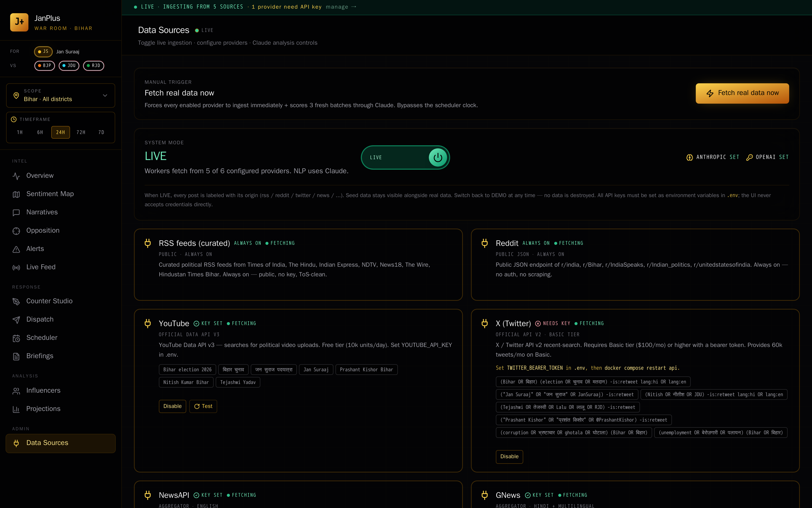Screen dimensions: 812x508
Task: Toggle the JDU opponent chip
Action: tap(69, 66)
